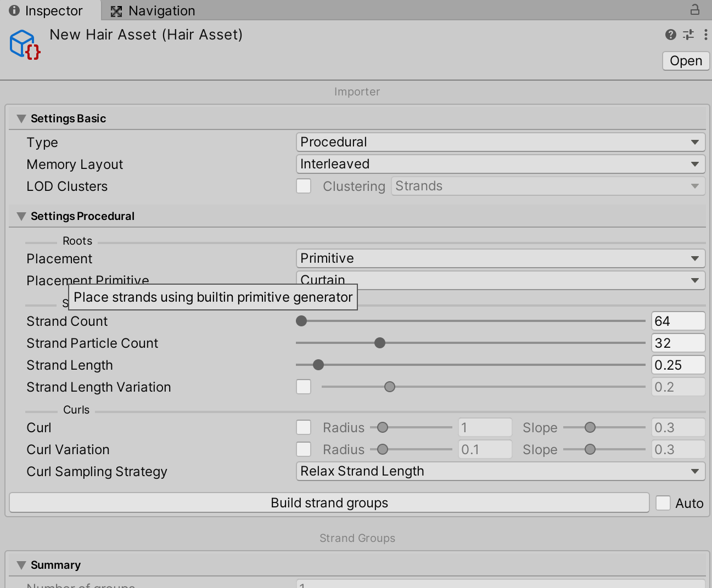
Task: Enable the Curl checkbox
Action: click(x=304, y=427)
